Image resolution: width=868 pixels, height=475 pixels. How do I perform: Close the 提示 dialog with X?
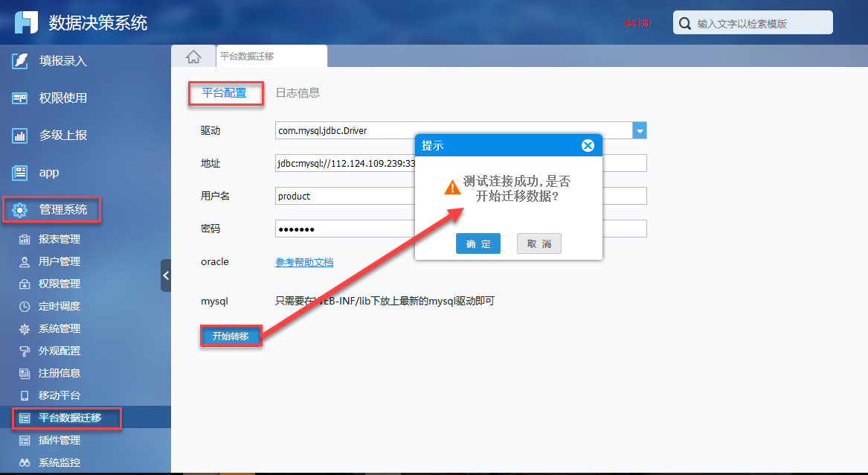[x=588, y=146]
